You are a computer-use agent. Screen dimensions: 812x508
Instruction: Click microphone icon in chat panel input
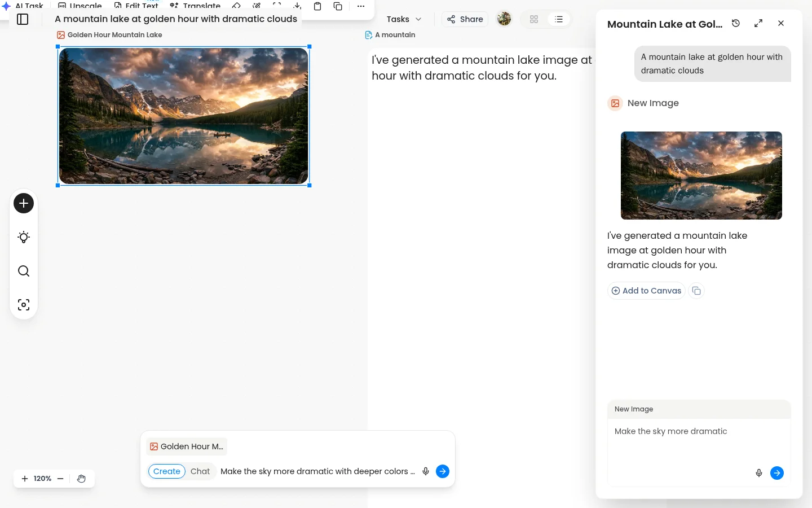[x=759, y=473]
